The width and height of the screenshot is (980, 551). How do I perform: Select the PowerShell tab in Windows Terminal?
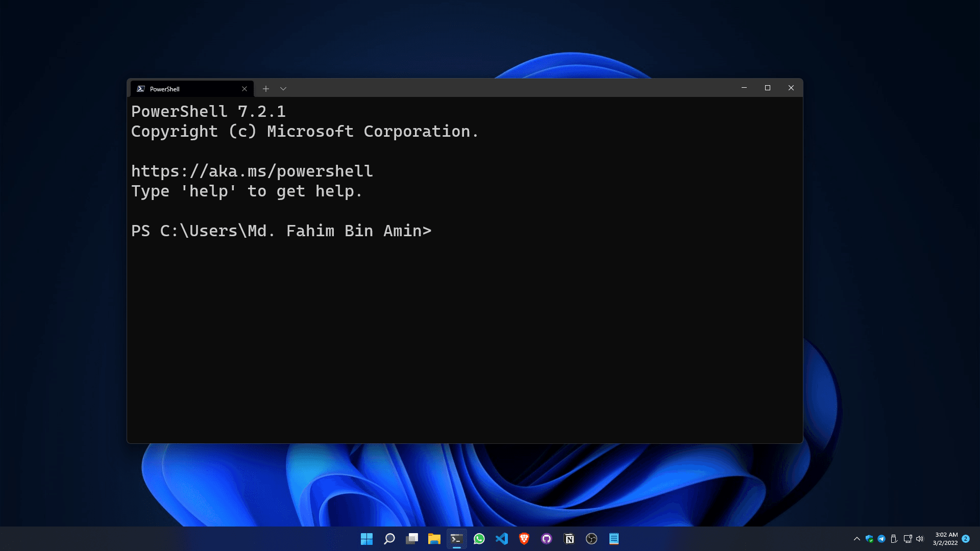192,89
